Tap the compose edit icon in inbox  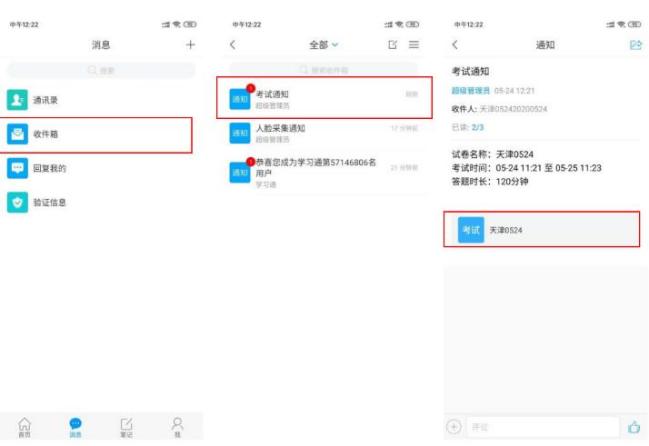[393, 45]
